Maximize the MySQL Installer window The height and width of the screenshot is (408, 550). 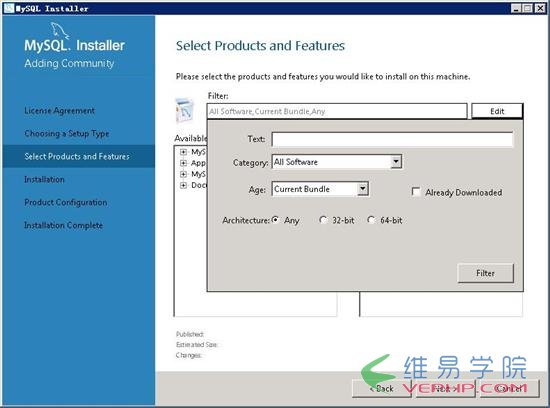coord(528,8)
